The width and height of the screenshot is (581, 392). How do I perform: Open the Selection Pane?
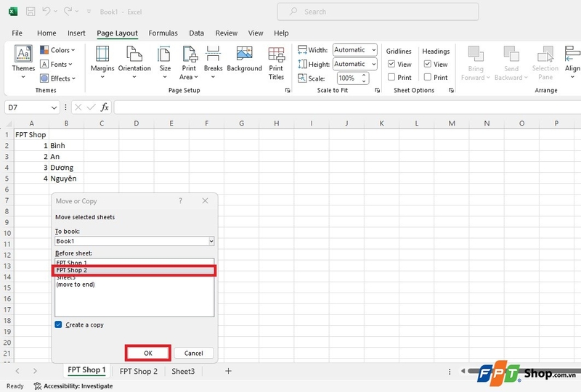(545, 63)
